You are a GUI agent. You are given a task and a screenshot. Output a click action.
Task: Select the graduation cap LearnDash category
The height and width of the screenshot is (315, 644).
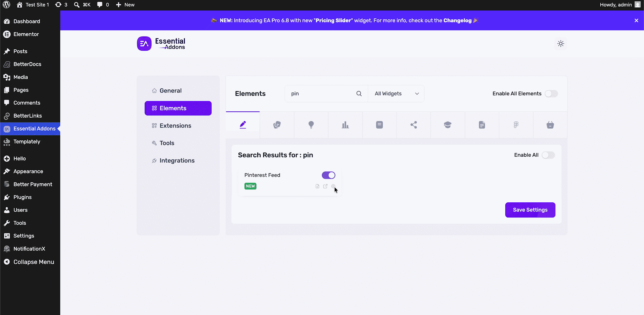coord(448,125)
